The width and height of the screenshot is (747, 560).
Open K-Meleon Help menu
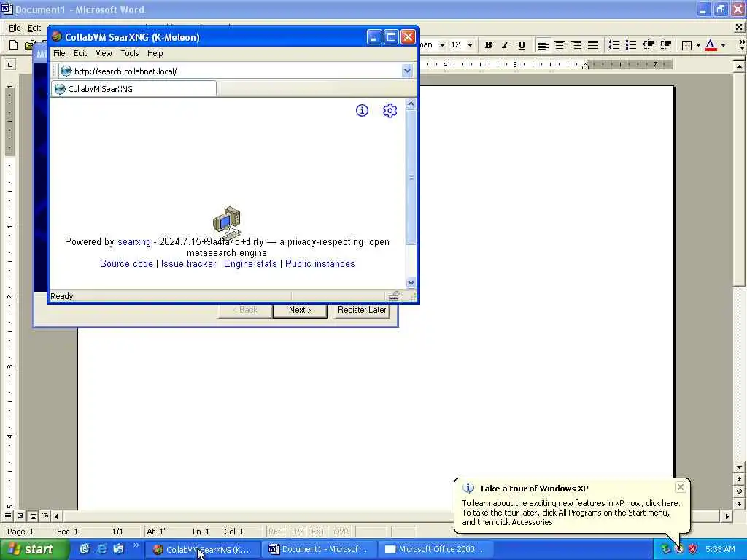[x=155, y=53]
